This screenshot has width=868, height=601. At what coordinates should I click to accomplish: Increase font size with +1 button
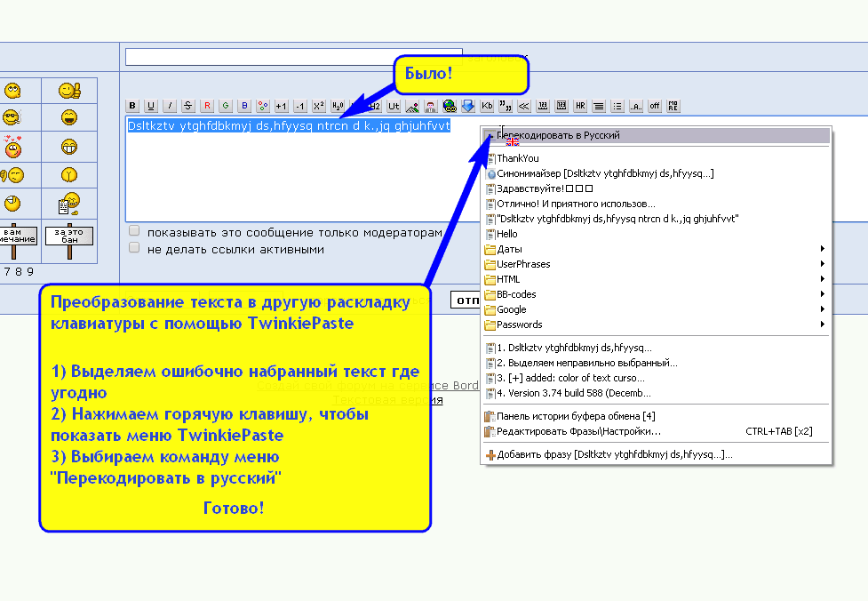(x=282, y=106)
